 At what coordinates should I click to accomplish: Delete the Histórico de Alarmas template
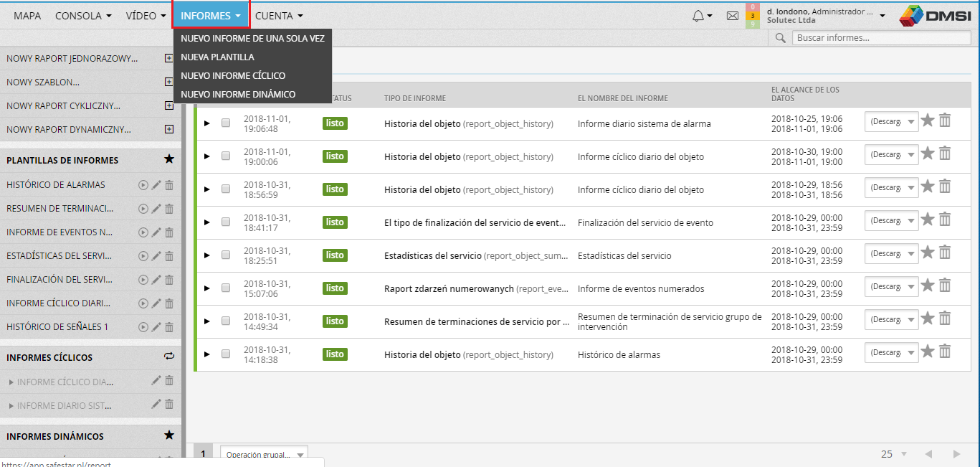(x=169, y=185)
